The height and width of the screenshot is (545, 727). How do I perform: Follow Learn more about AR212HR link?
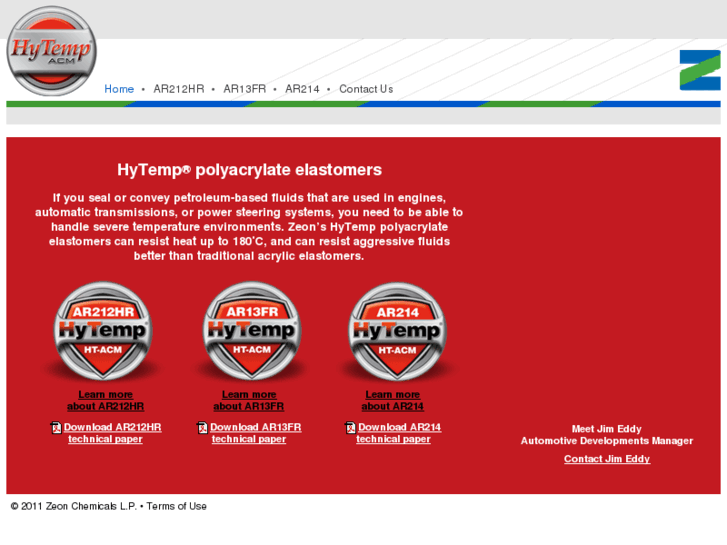tap(106, 400)
